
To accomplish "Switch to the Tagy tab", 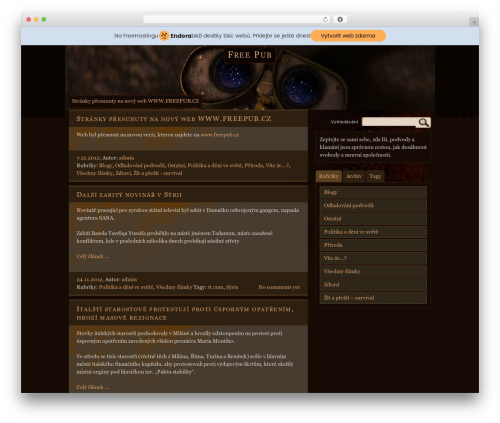I will pos(375,176).
